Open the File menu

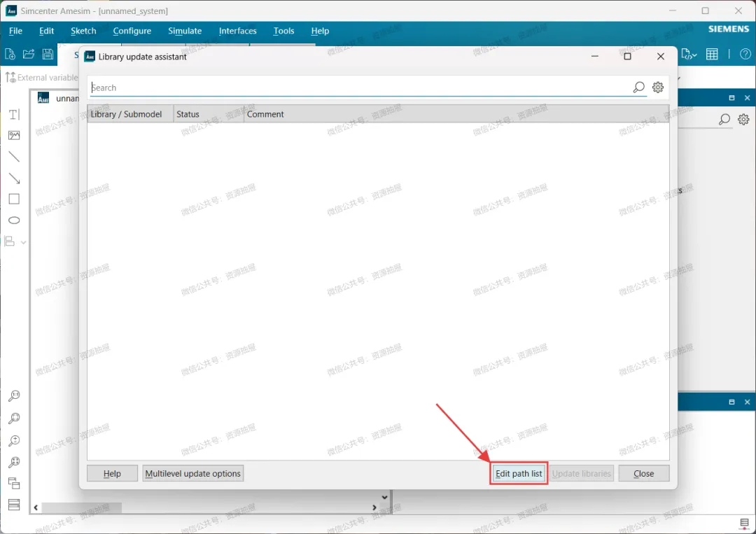(x=15, y=31)
